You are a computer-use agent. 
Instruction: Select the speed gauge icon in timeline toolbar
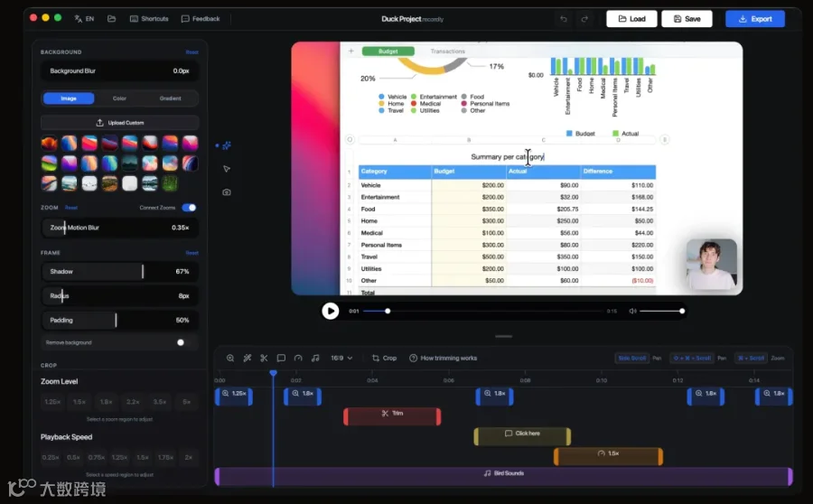[298, 358]
